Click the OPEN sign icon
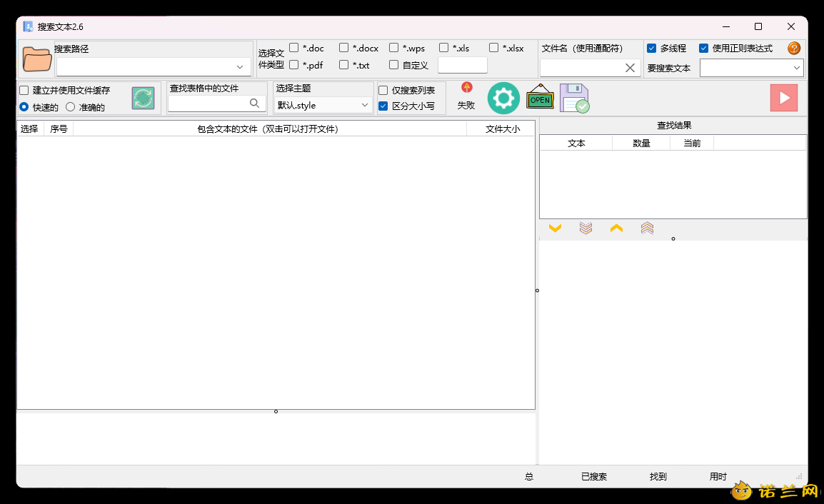The image size is (824, 504). [540, 98]
